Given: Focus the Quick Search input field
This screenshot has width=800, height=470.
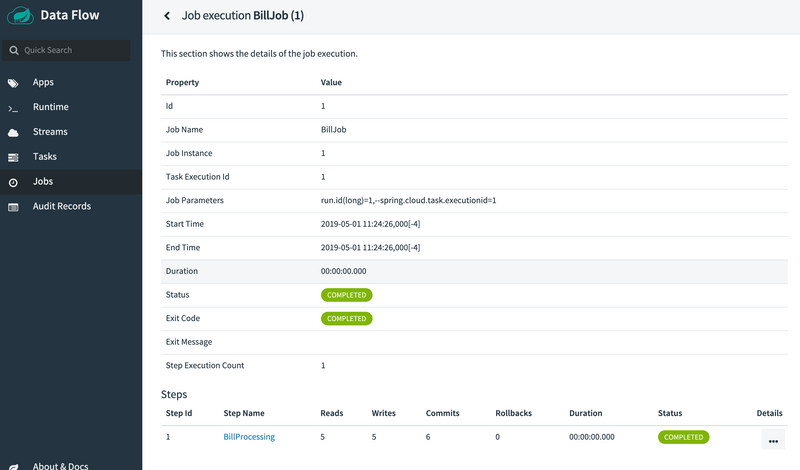Looking at the screenshot, I should pyautogui.click(x=66, y=50).
